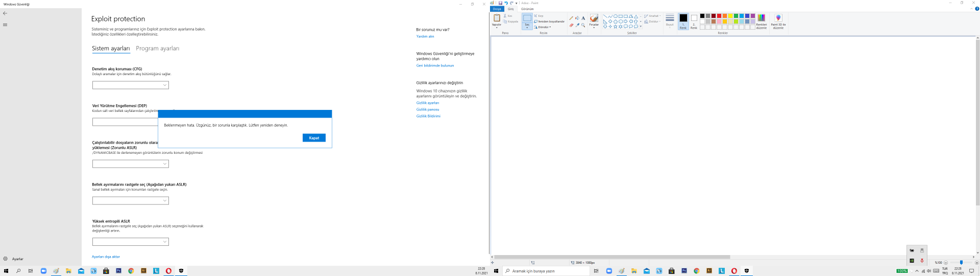Expand the Şekiller shapes gallery
The width and height of the screenshot is (980, 276).
(641, 27)
